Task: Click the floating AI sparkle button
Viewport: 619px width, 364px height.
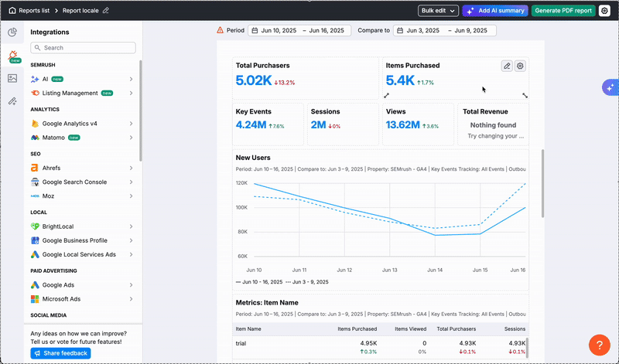Action: pos(609,87)
